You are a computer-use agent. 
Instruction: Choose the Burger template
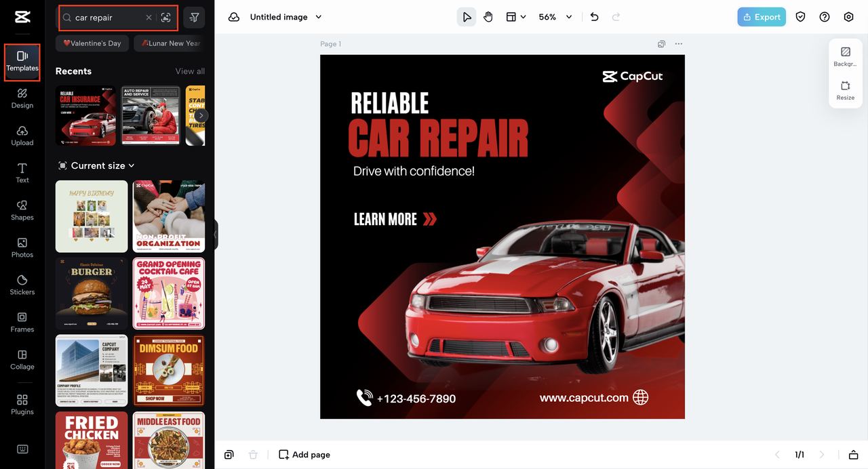92,293
